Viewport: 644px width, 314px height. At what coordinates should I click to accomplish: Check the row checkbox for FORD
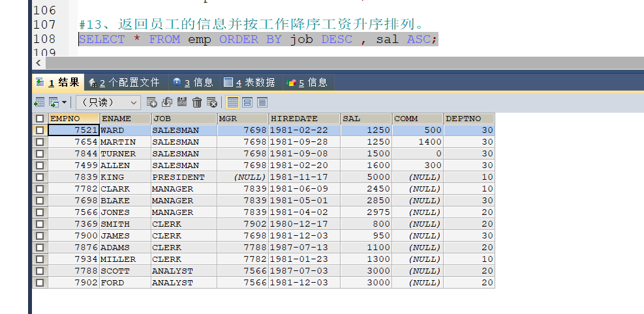tap(40, 283)
